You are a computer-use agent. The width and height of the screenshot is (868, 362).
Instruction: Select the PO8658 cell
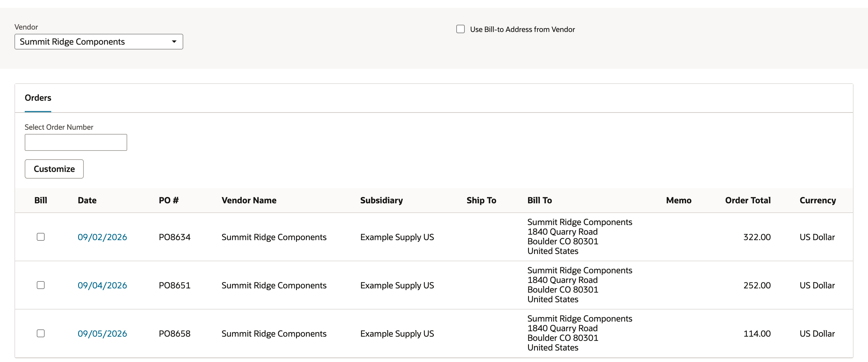(175, 333)
